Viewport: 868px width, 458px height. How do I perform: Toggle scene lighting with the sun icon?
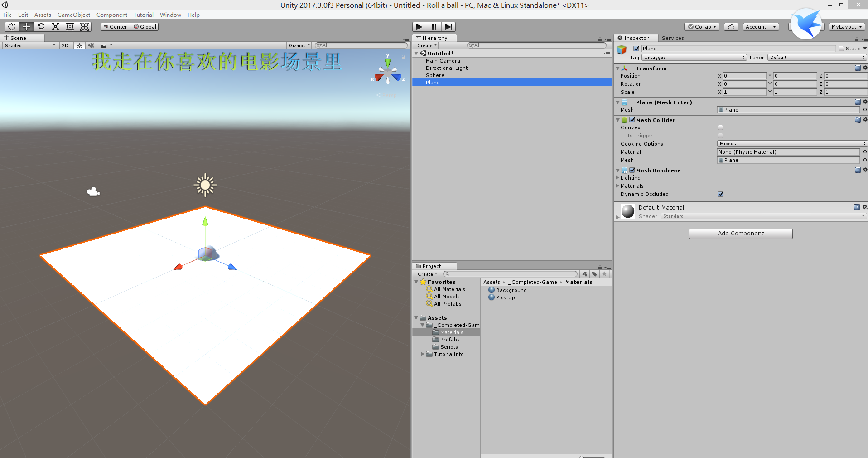(79, 45)
